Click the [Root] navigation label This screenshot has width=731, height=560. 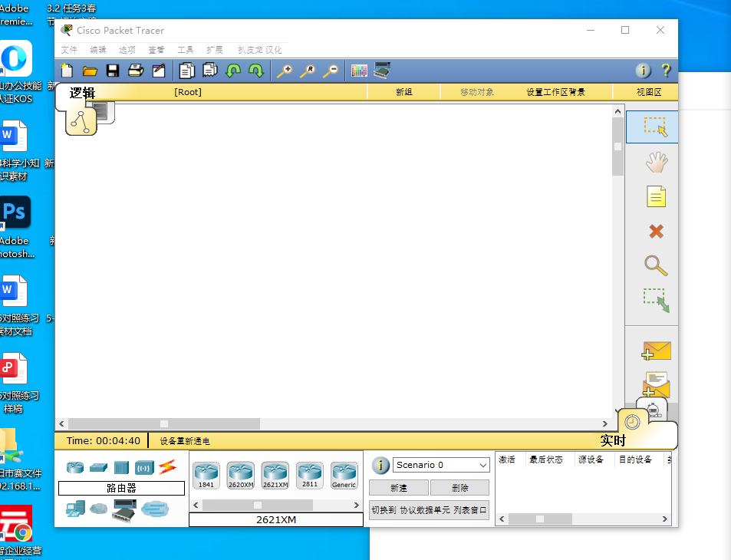click(x=188, y=92)
